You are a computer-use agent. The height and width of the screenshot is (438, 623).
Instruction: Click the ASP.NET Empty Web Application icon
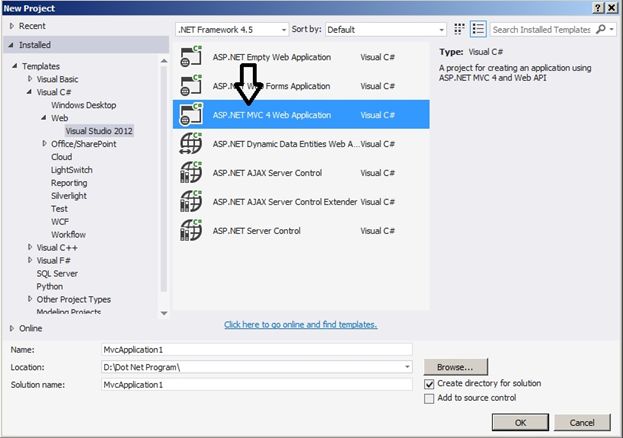(191, 57)
